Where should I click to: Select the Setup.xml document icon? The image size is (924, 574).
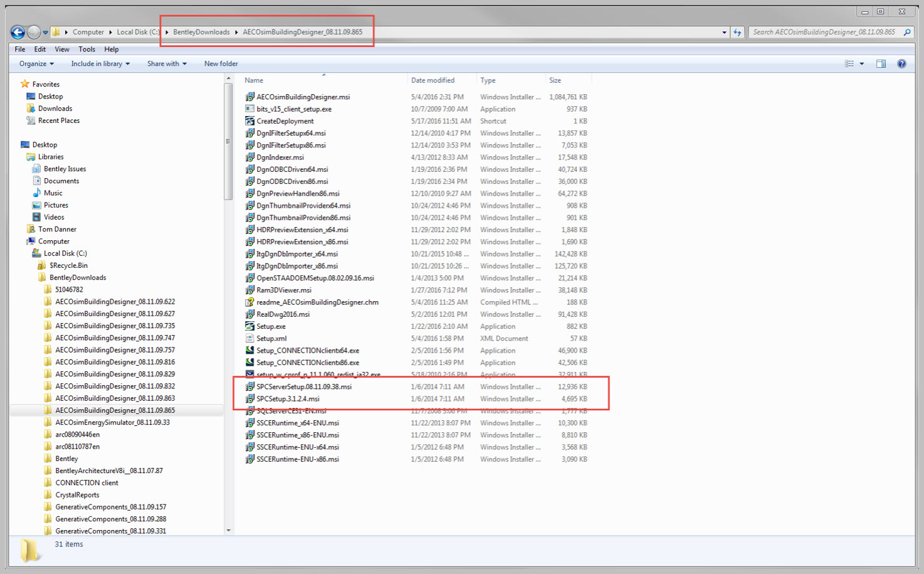249,338
